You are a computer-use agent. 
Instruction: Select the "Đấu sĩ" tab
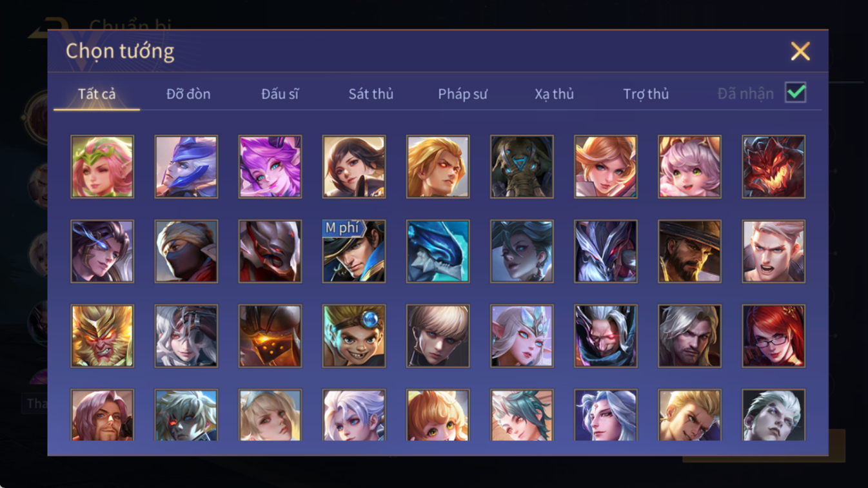pos(280,94)
